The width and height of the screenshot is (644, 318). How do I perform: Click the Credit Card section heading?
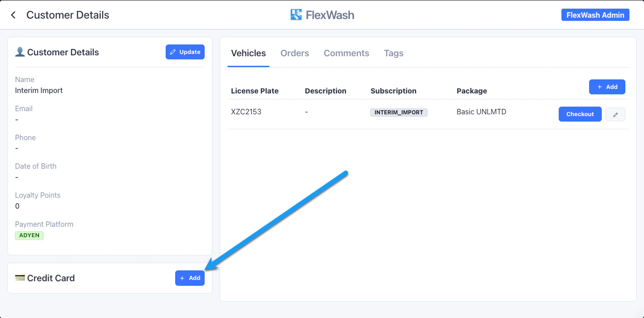point(51,278)
